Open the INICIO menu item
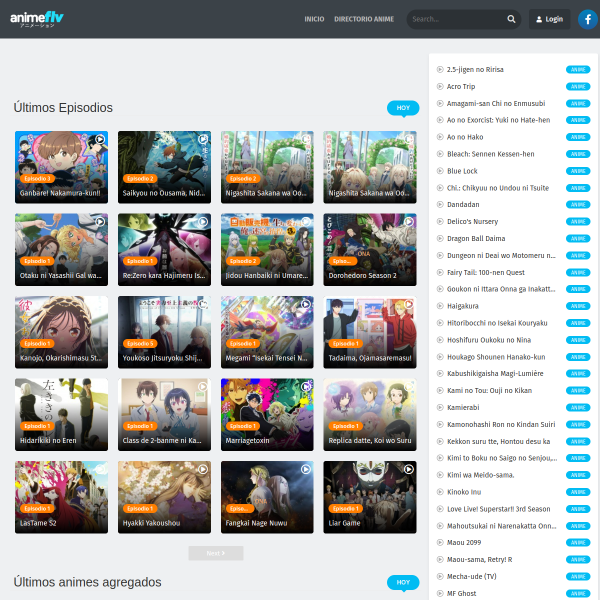This screenshot has height=600, width=600. click(x=314, y=19)
